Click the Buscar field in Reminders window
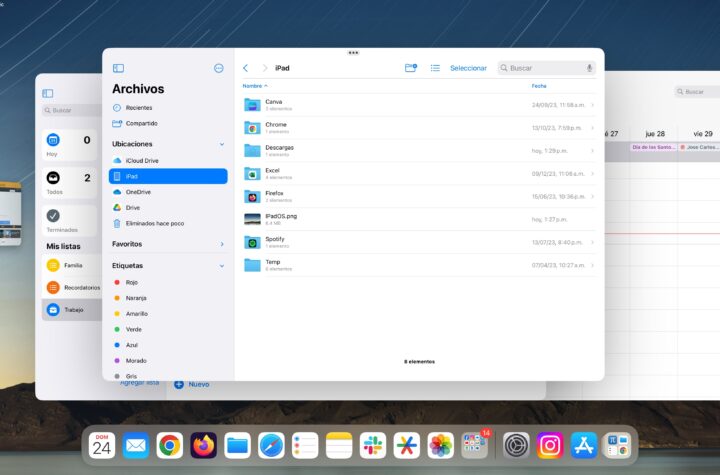This screenshot has height=475, width=720. point(72,110)
